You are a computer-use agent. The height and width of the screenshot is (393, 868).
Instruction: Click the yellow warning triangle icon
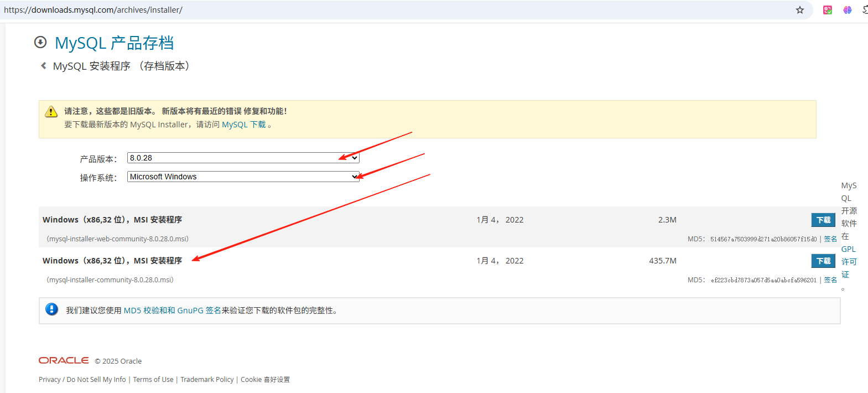click(x=51, y=112)
